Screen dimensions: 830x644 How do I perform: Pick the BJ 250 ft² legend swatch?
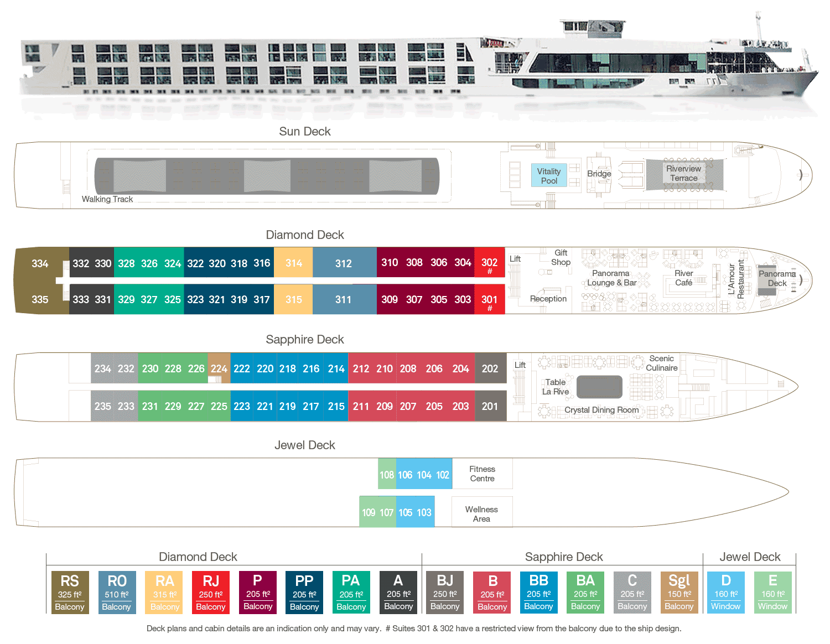click(445, 593)
